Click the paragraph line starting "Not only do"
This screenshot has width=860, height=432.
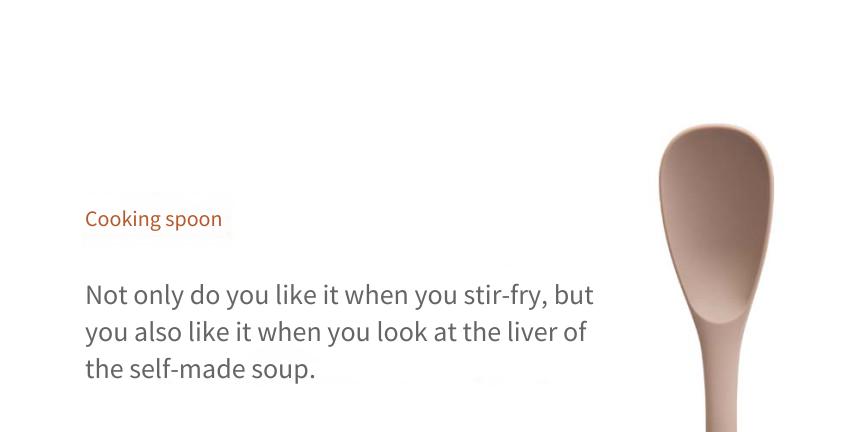(340, 295)
